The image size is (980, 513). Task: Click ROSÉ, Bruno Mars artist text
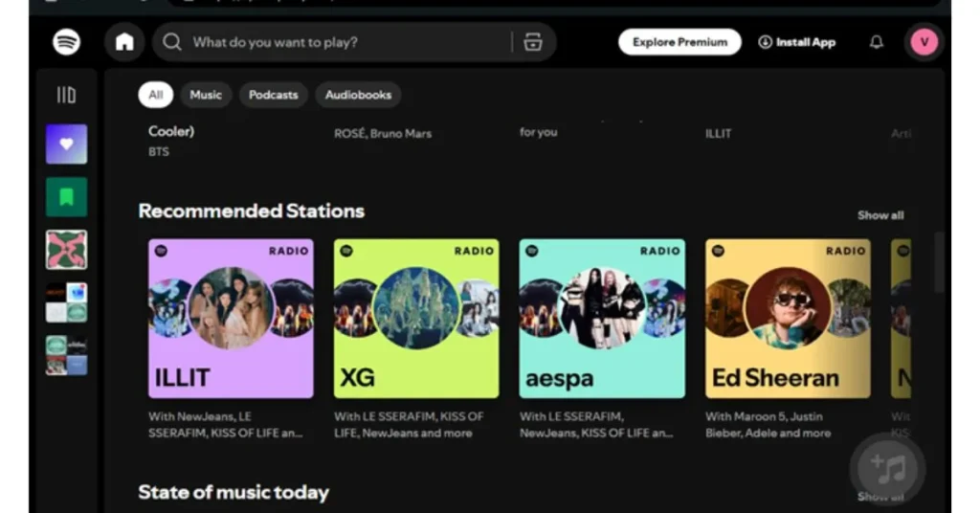tap(383, 134)
